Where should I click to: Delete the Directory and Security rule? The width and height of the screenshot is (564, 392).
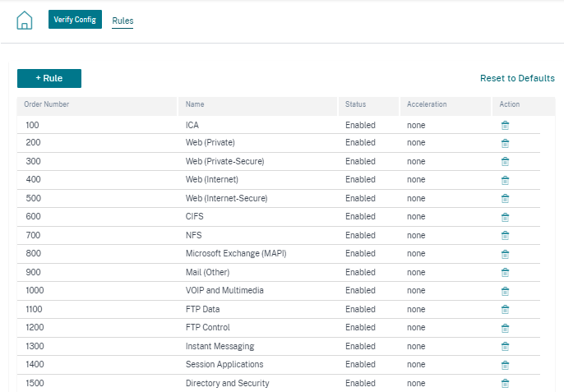(505, 383)
